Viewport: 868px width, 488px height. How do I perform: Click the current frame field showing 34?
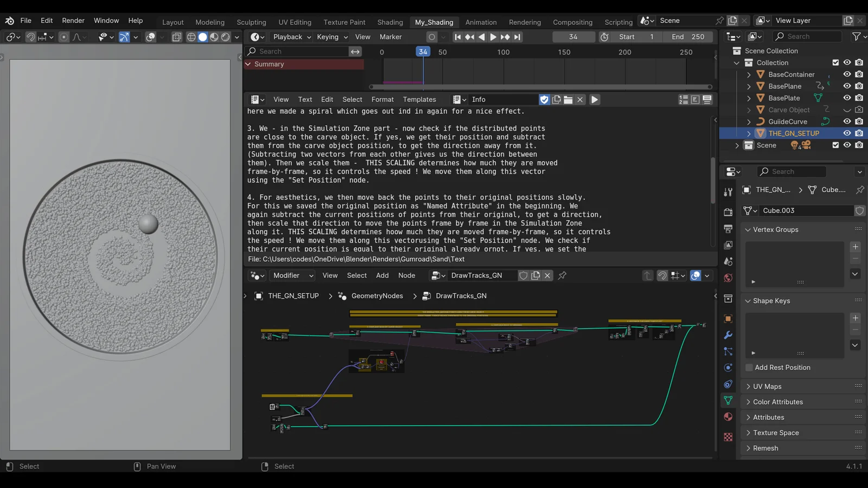pos(573,37)
